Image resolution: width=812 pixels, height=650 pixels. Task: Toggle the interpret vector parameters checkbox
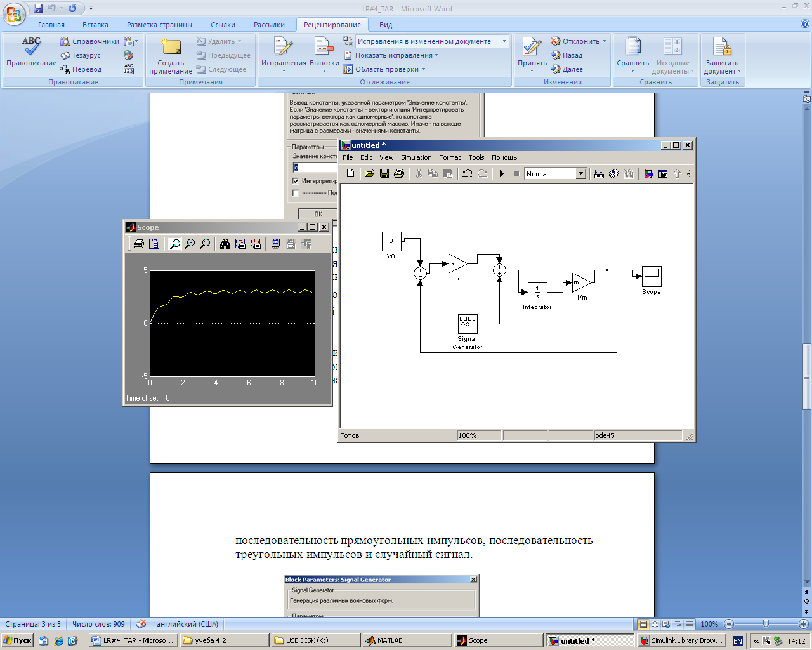click(296, 181)
